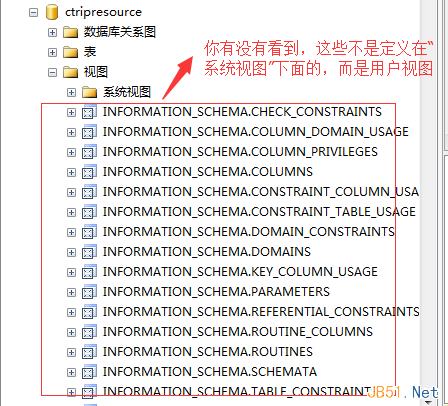Expand the 表 folder node
448x406 pixels.
(x=52, y=52)
